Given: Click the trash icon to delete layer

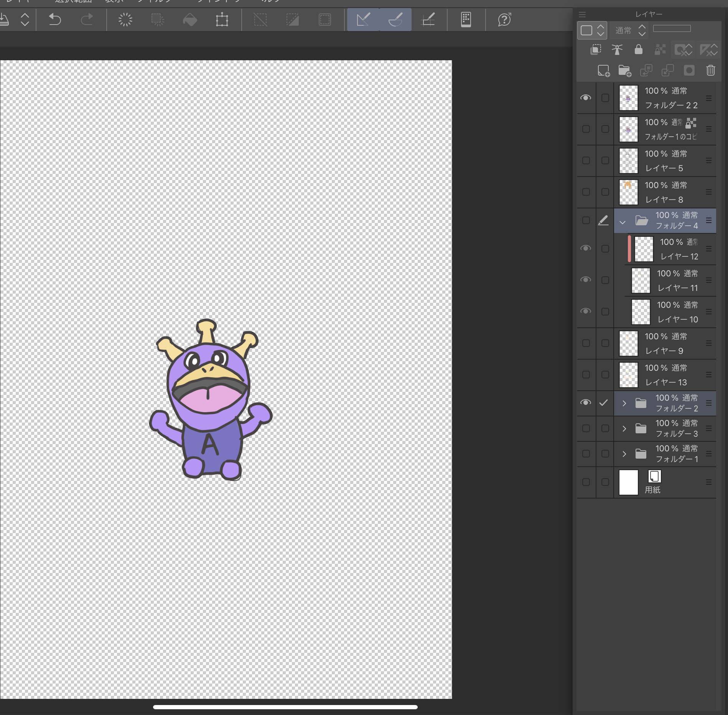Looking at the screenshot, I should (710, 71).
